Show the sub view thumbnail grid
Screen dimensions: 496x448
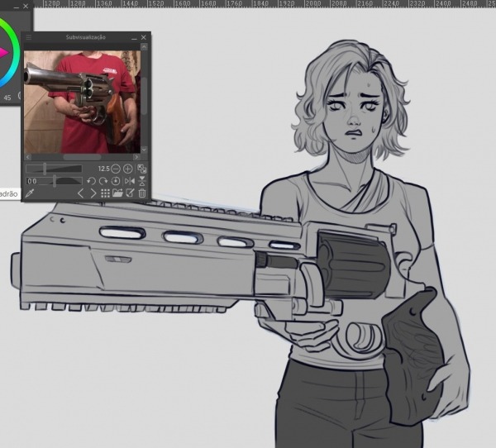[x=104, y=193]
